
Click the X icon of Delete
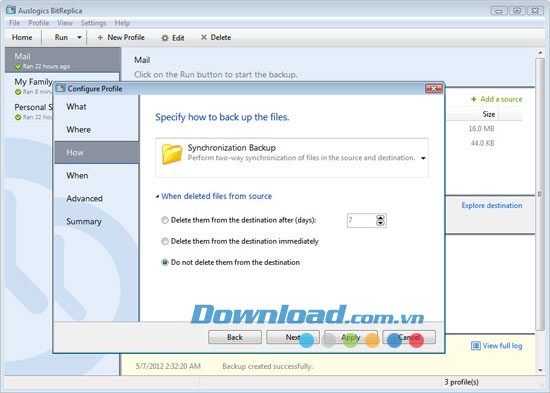point(203,37)
